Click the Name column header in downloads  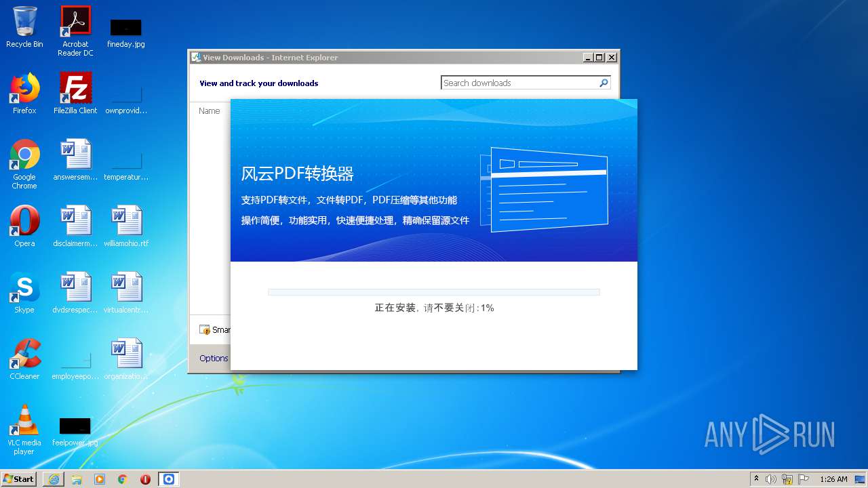click(209, 110)
